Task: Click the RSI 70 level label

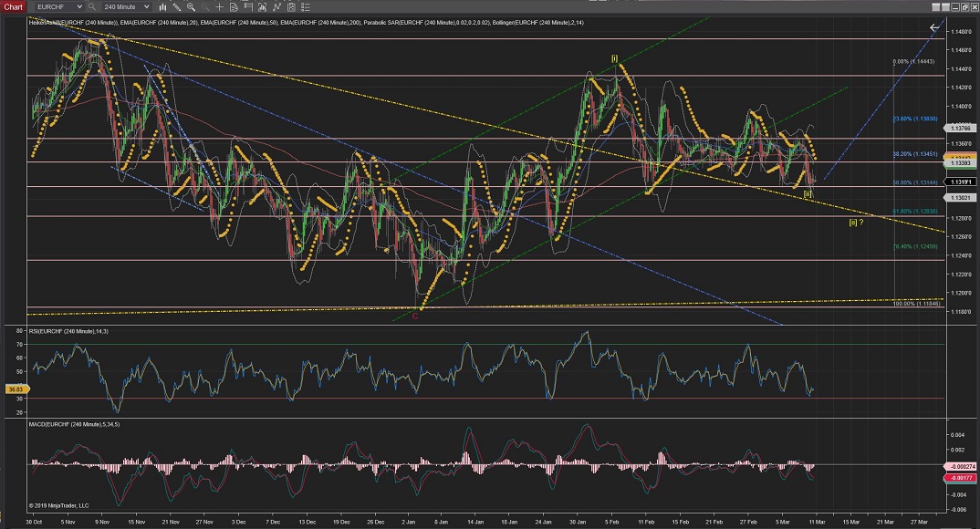Action: (19, 344)
